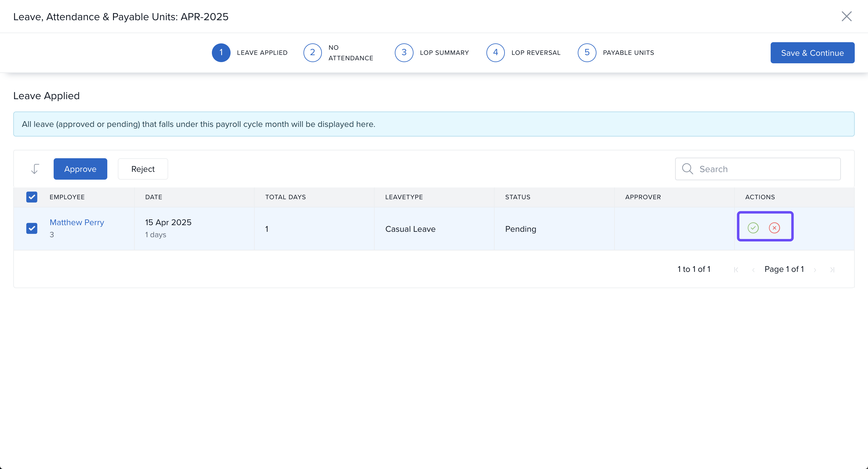This screenshot has width=868, height=469.
Task: Click Save & Continue
Action: pos(812,53)
